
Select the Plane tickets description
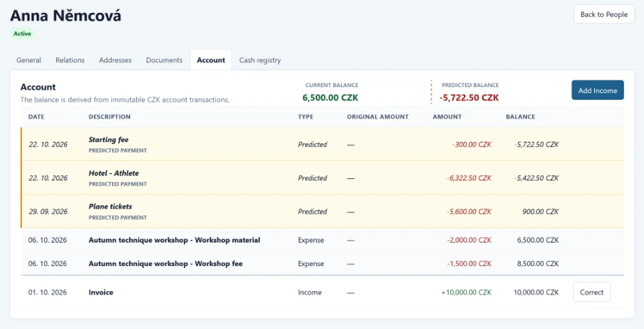(x=111, y=206)
